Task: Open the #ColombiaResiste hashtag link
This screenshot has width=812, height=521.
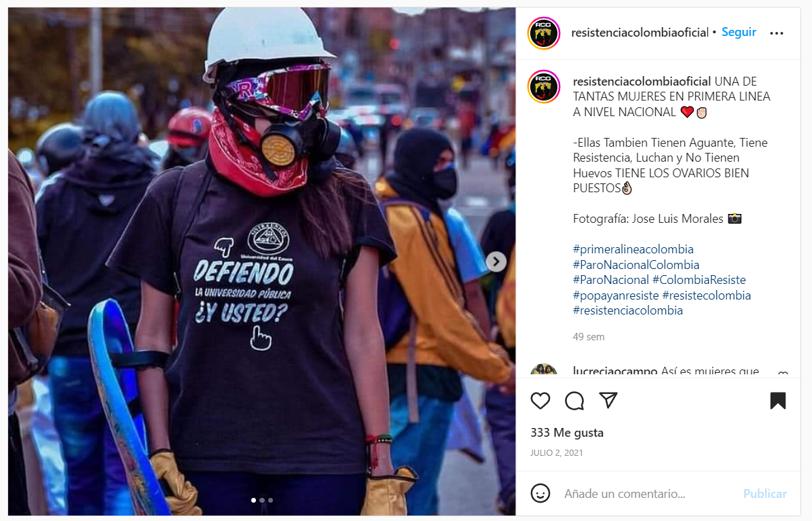Action: [x=699, y=280]
